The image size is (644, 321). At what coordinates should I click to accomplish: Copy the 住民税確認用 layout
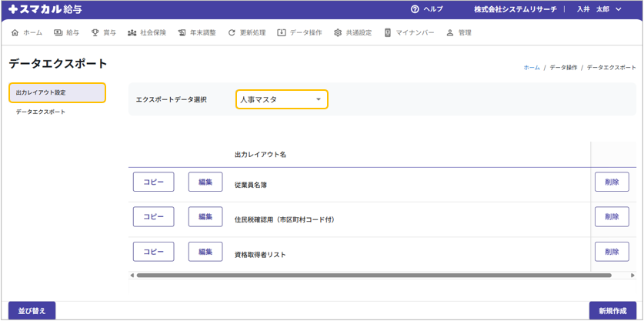coord(154,216)
